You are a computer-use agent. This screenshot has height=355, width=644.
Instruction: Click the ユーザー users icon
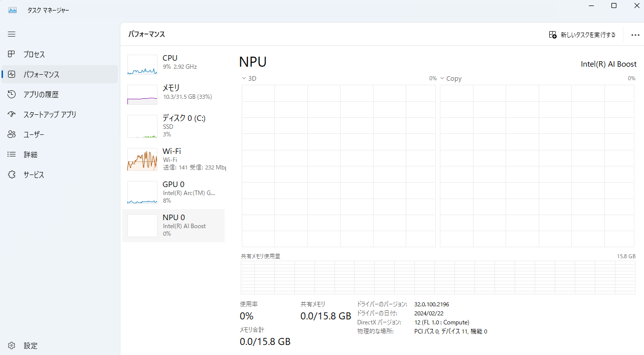tap(12, 134)
